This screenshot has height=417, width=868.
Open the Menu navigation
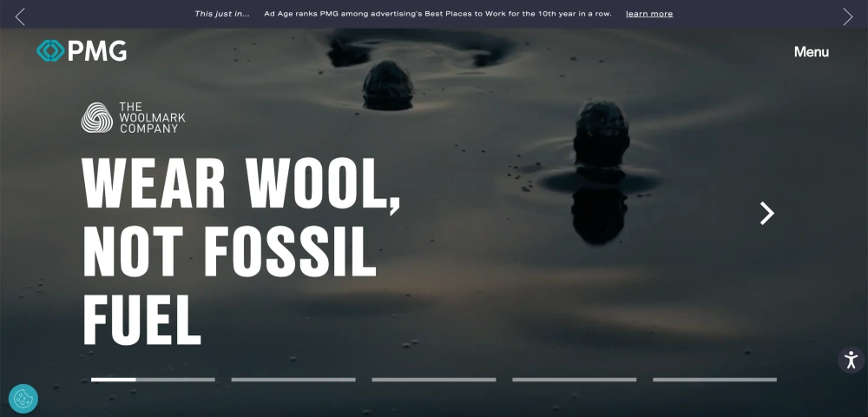(811, 52)
